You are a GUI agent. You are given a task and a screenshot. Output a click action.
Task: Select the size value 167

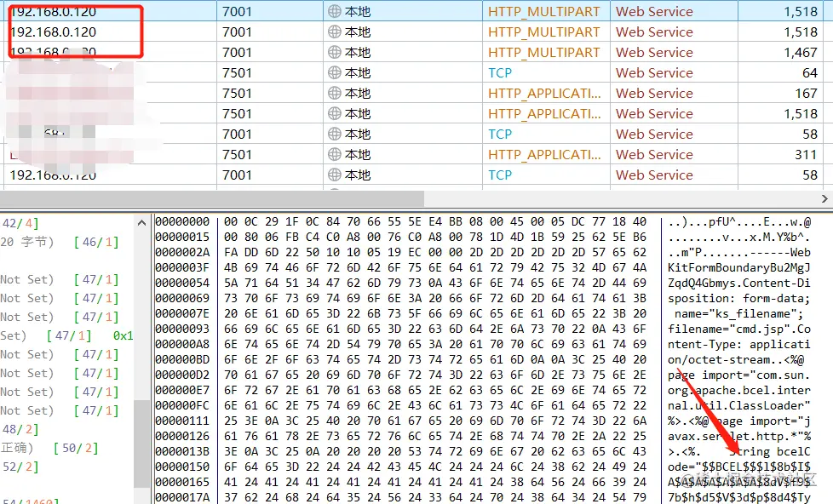point(806,93)
